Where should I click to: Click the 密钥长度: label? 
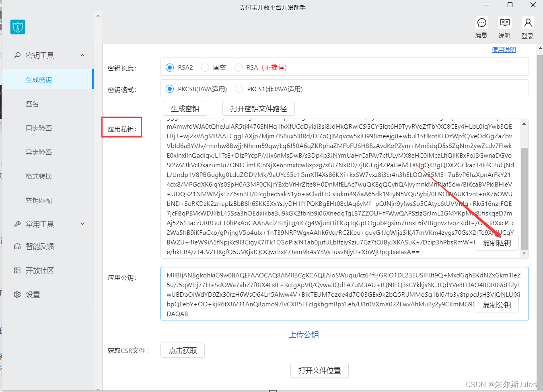pyautogui.click(x=122, y=68)
